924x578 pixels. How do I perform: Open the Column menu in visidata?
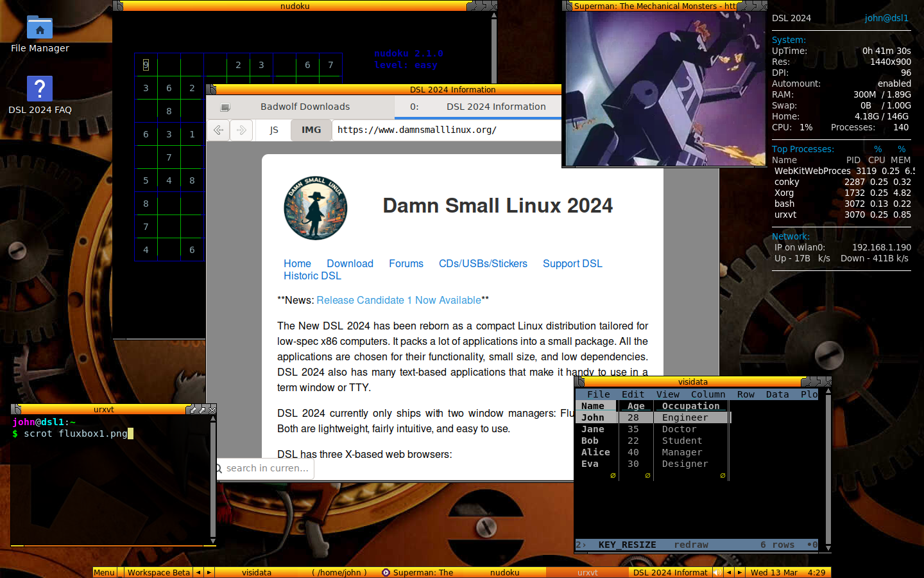[708, 394]
